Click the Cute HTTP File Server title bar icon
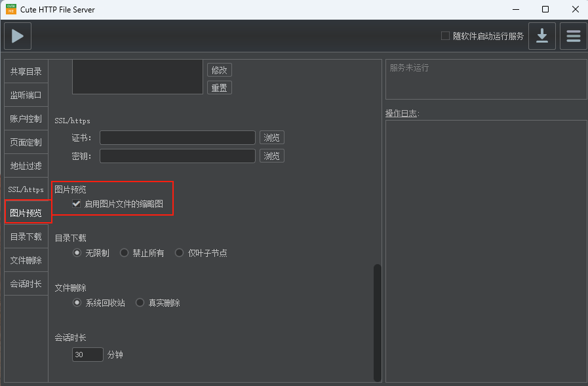Screen dimensions: 588x386 point(9,9)
